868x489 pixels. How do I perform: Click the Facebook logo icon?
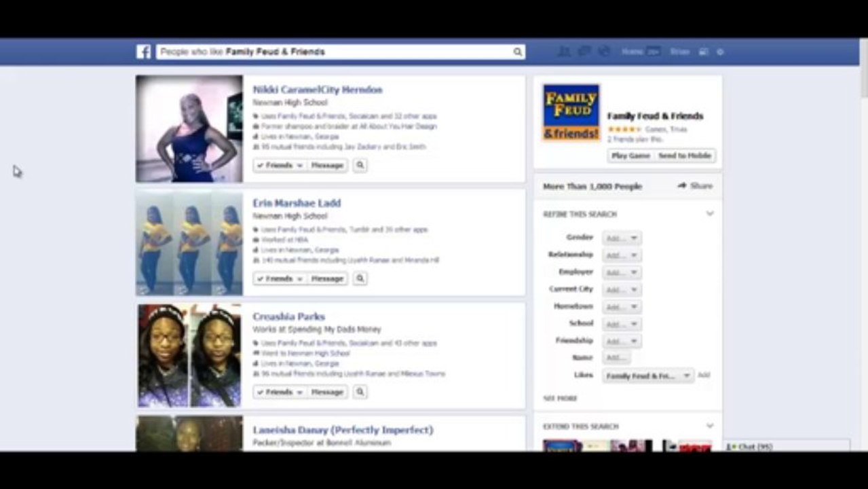tap(143, 52)
